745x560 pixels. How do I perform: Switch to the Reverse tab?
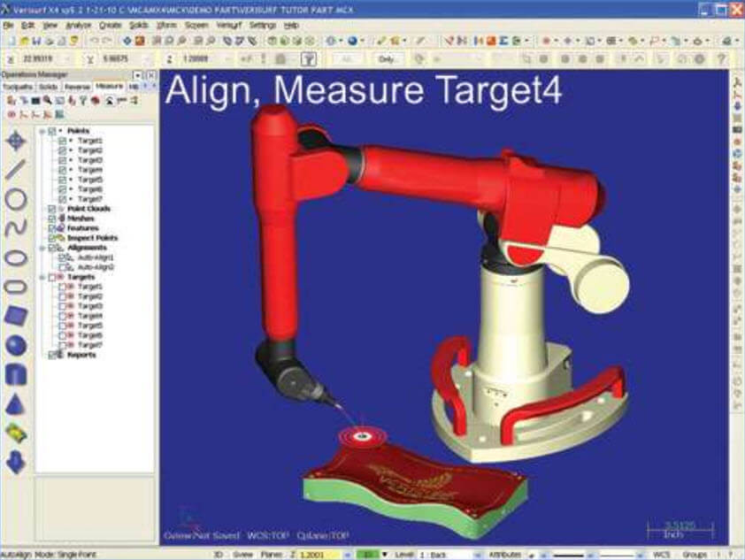(x=77, y=87)
